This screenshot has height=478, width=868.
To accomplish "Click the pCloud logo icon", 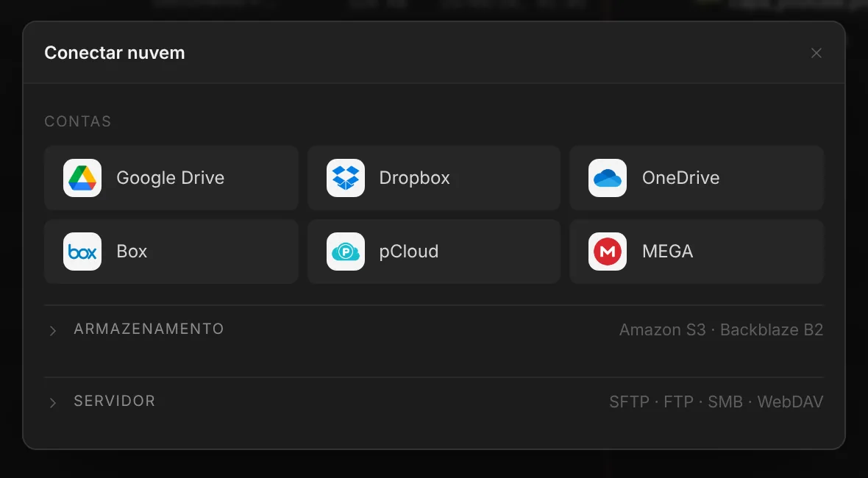I will [346, 252].
